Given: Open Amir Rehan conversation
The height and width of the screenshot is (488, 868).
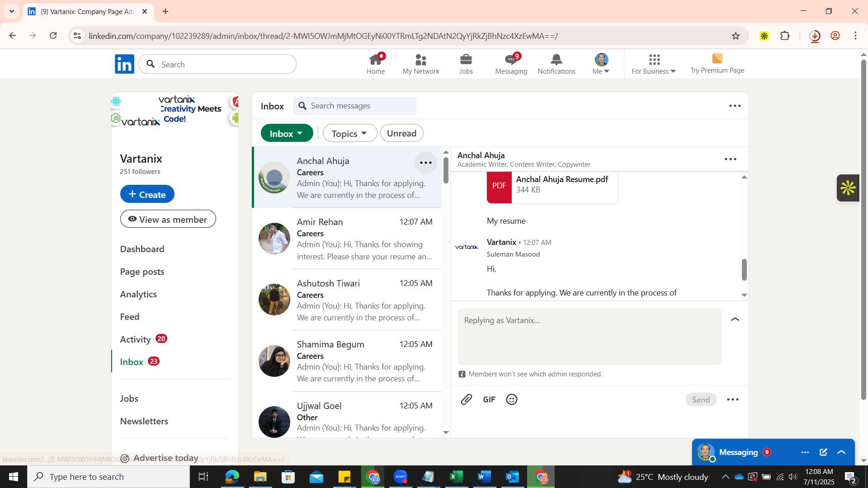Looking at the screenshot, I should point(347,239).
